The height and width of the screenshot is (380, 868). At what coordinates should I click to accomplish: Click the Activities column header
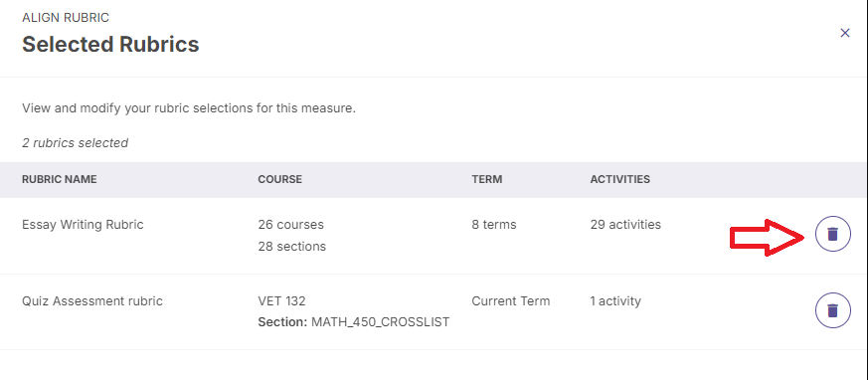point(620,179)
